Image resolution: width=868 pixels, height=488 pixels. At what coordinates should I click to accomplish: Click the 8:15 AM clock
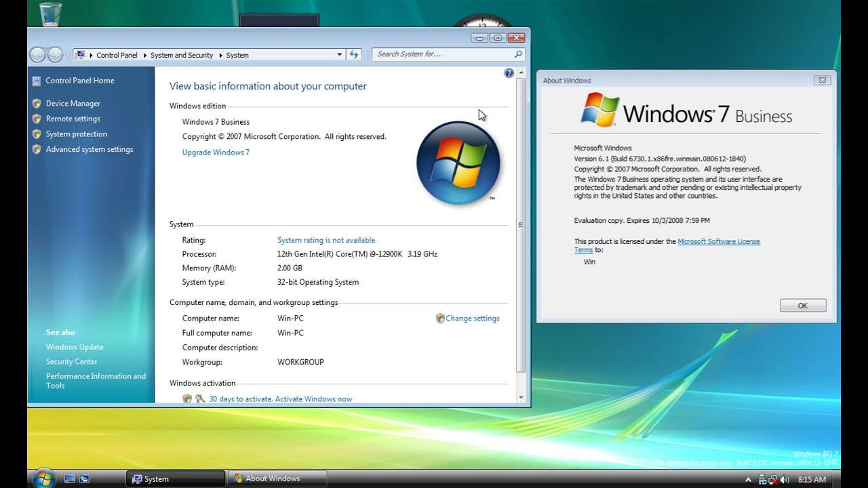click(x=812, y=480)
